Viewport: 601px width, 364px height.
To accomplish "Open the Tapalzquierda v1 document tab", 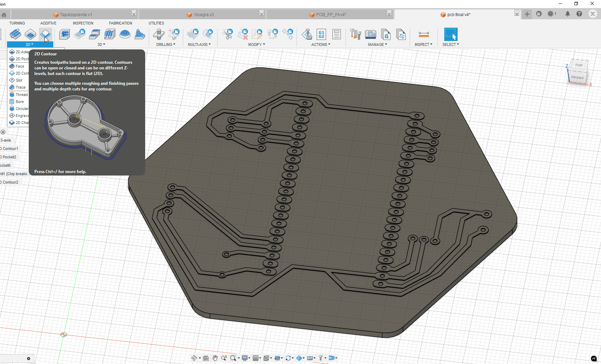I will [72, 14].
